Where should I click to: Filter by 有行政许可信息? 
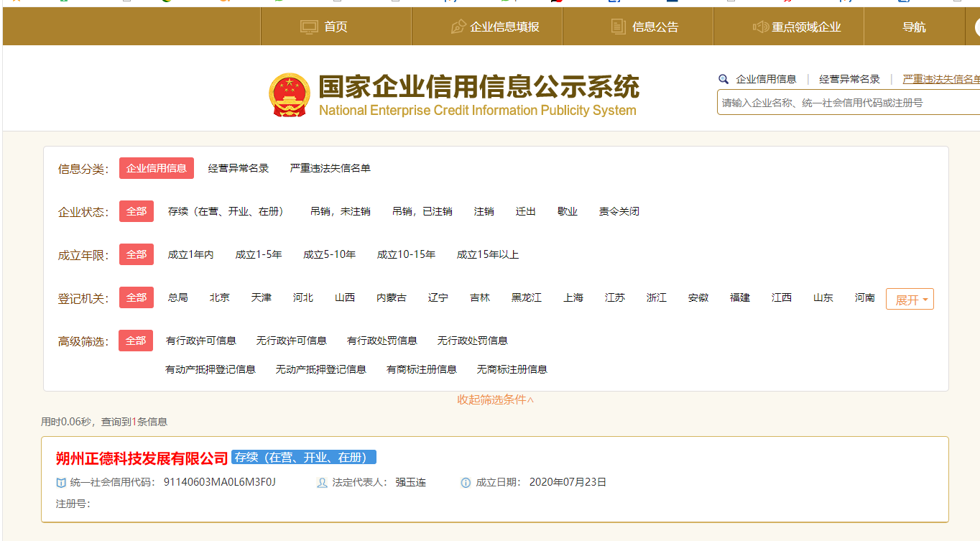click(x=201, y=341)
